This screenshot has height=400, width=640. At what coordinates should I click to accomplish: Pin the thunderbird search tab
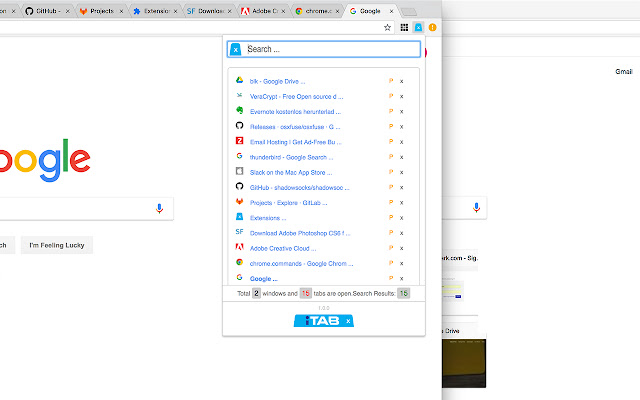(391, 157)
